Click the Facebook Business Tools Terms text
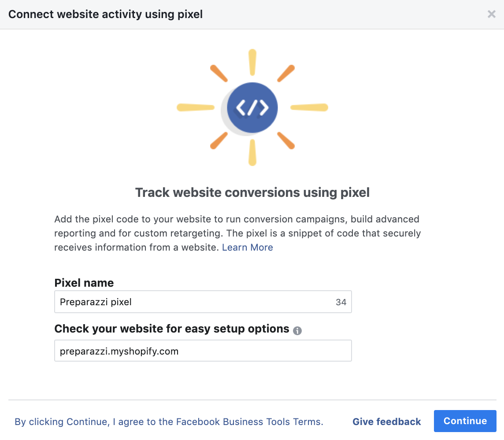 [249, 422]
